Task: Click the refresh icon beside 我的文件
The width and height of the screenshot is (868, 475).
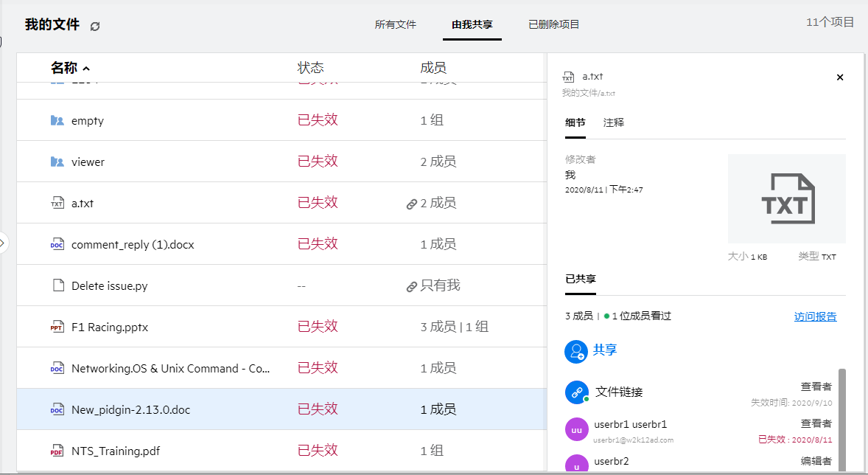Action: (95, 26)
